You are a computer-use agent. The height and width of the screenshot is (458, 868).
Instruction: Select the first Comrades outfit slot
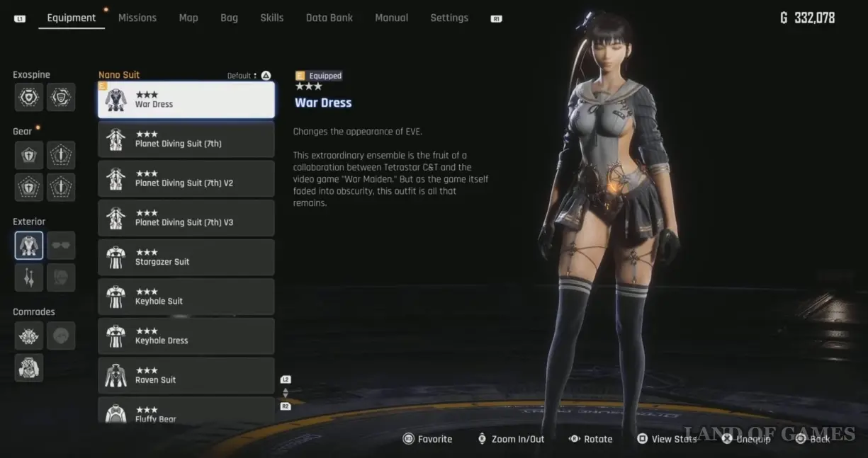point(29,336)
